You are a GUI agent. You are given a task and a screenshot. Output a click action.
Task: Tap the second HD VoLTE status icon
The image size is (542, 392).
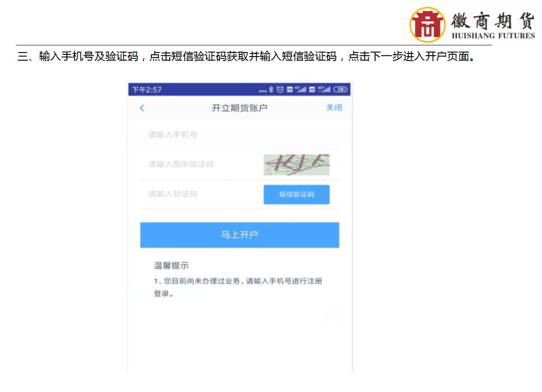pyautogui.click(x=312, y=90)
